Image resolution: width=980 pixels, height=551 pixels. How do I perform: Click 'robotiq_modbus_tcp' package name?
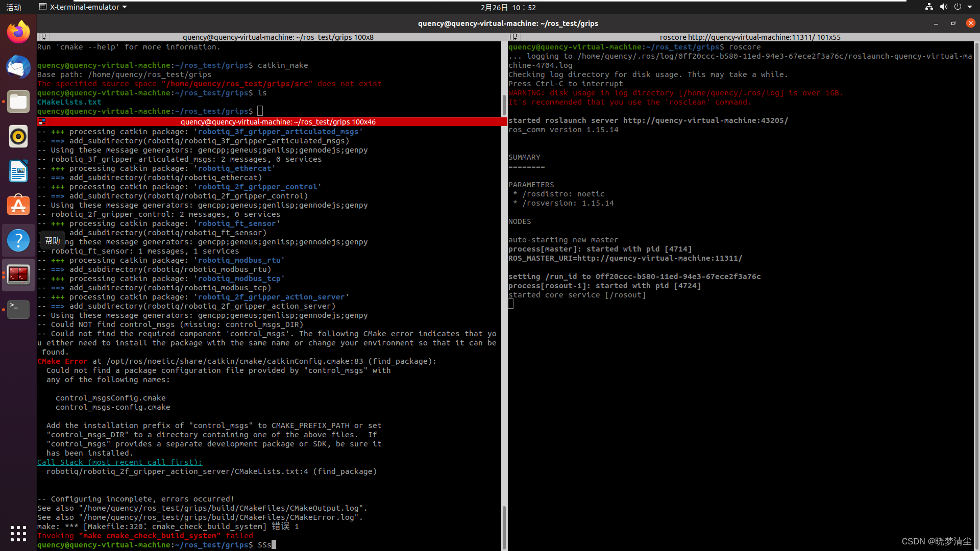[239, 279]
